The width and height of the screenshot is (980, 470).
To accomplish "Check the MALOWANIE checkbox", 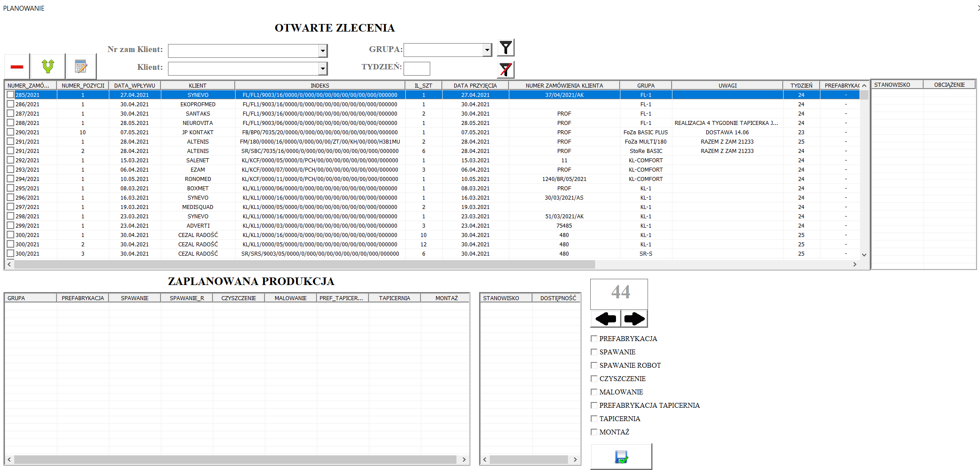I will click(594, 392).
